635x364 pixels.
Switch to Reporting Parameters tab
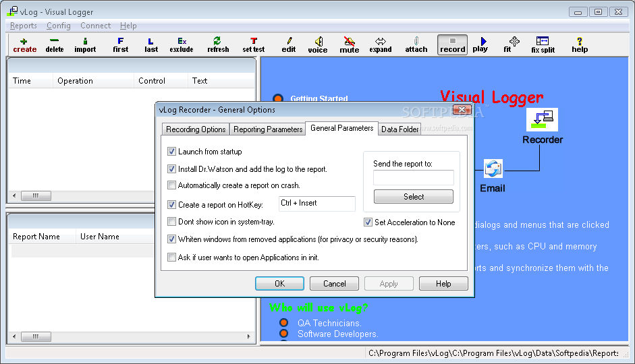[x=268, y=129]
